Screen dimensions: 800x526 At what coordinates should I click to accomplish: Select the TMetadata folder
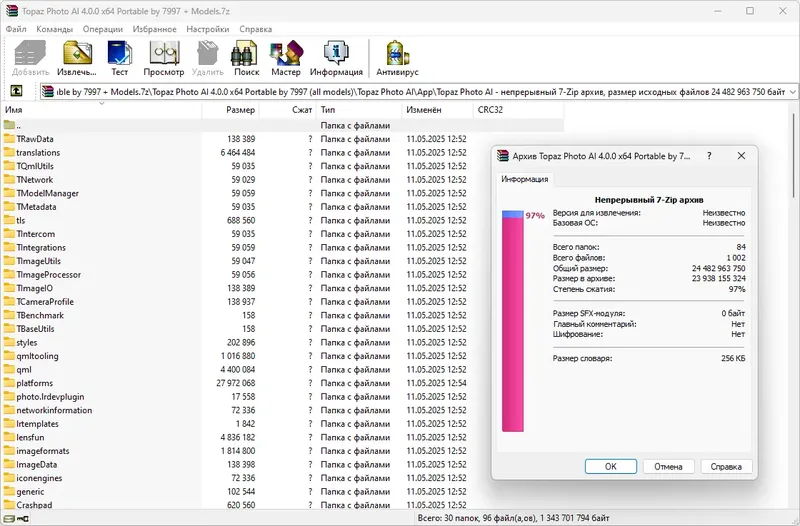[x=36, y=207]
